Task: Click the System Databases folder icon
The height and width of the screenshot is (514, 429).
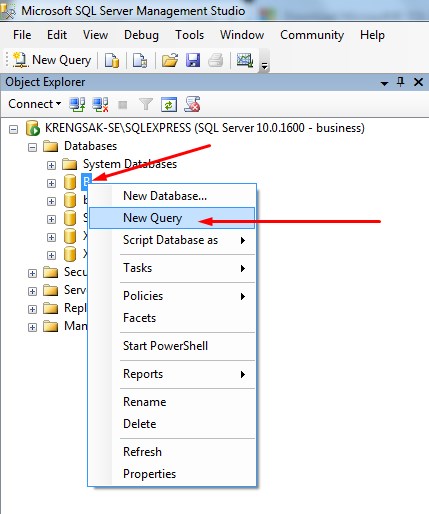Action: tap(70, 164)
